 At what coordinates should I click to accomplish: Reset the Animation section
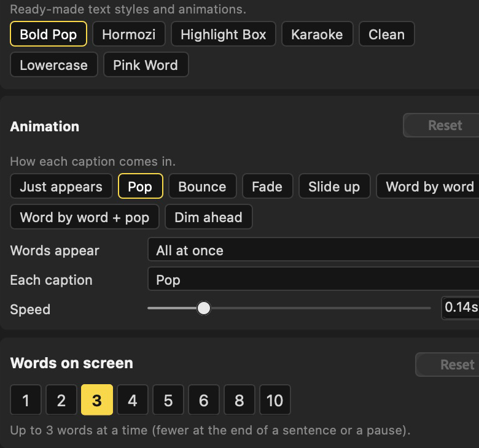441,126
